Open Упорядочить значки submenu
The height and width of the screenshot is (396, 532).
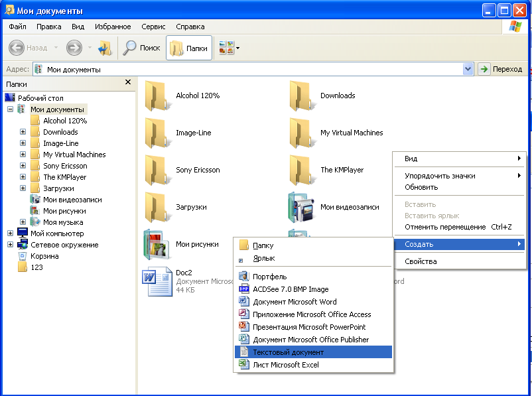[459, 176]
